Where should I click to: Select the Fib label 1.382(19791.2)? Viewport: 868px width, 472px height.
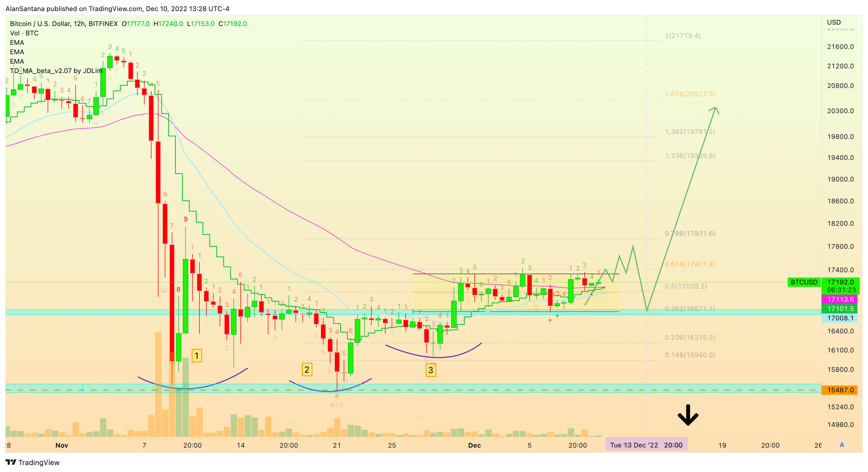pos(690,131)
